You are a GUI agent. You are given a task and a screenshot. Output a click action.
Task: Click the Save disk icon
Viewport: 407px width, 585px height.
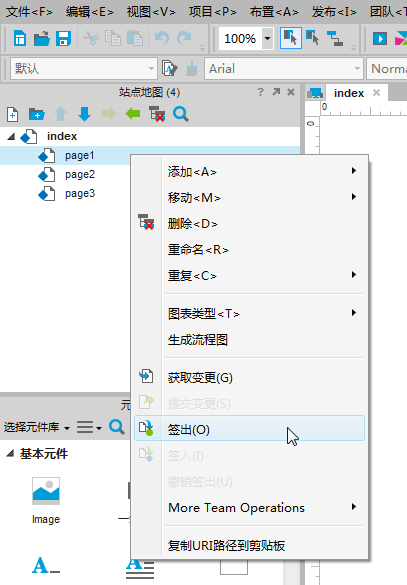click(x=63, y=38)
